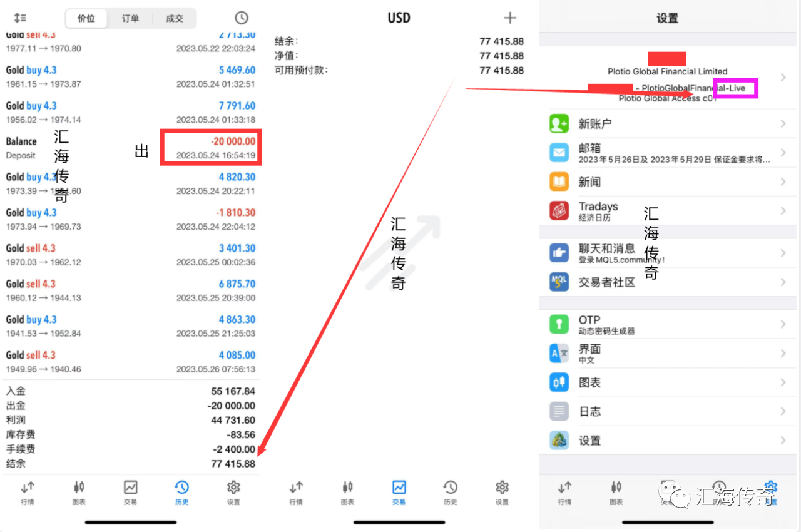Open the 邮箱 mail icon
The image size is (801, 532).
[x=559, y=153]
